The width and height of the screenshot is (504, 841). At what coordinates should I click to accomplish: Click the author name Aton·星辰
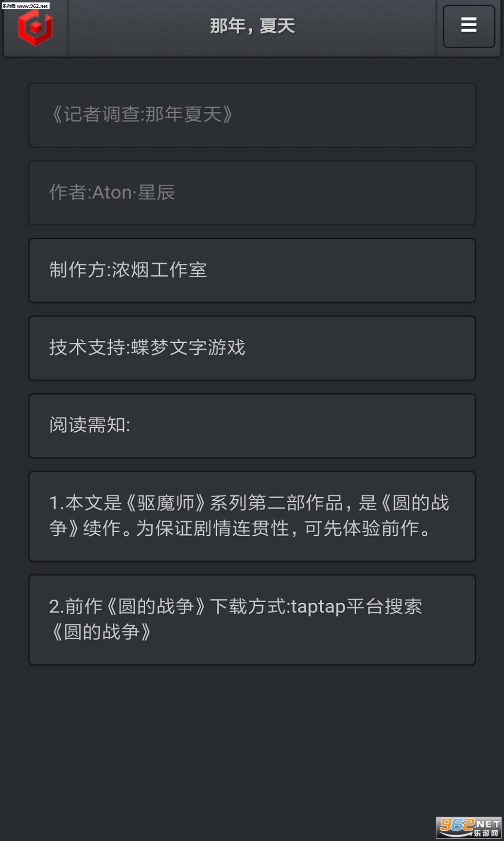[x=134, y=193]
